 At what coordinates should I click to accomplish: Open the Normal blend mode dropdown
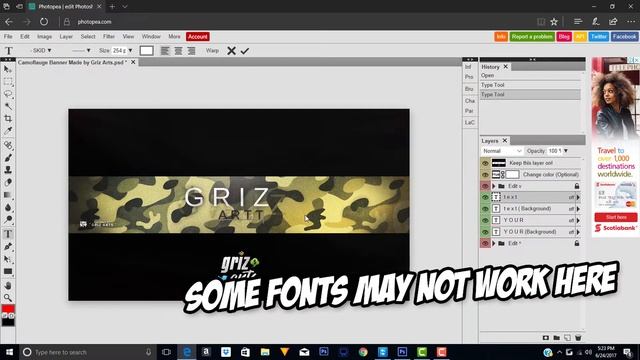[x=502, y=151]
